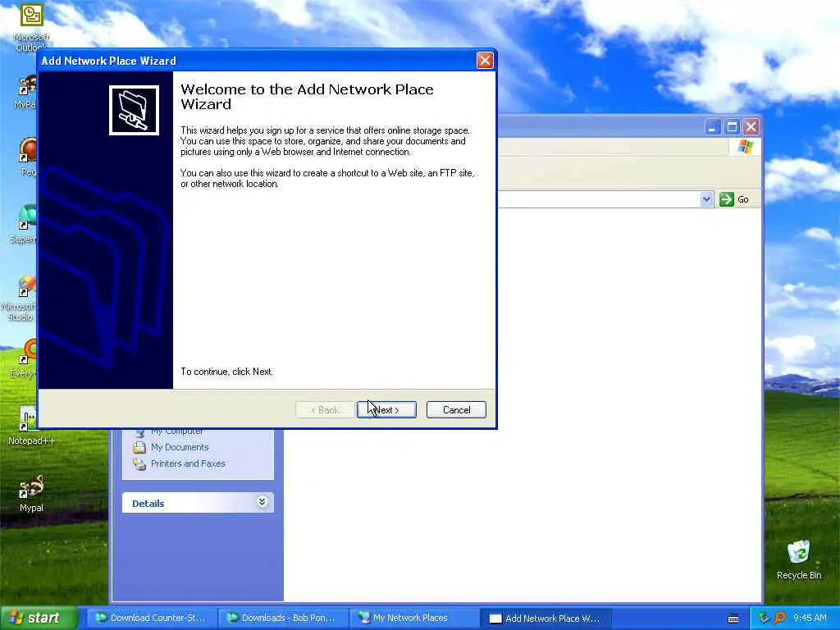Select the Mypal desktop shortcut
The height and width of the screenshot is (630, 840).
pos(31,493)
